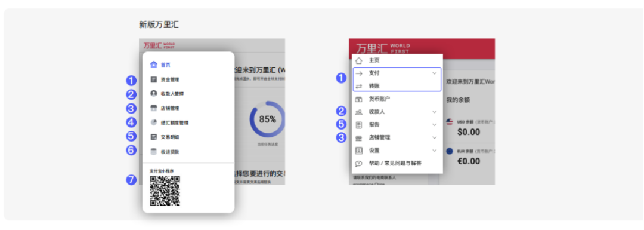The width and height of the screenshot is (644, 230).
Task: Click the 万里汇 logo in left window header
Action: click(x=159, y=45)
